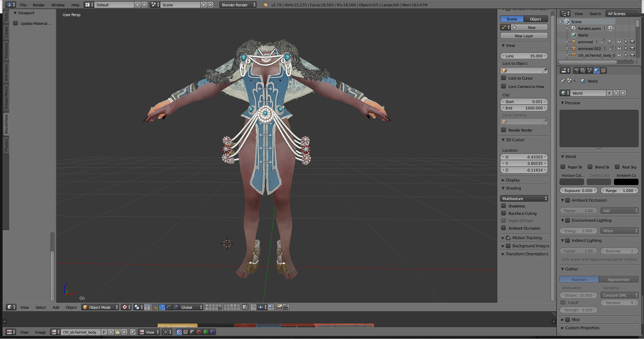This screenshot has height=339, width=644.
Task: Expand the Mist panel
Action: [562, 320]
